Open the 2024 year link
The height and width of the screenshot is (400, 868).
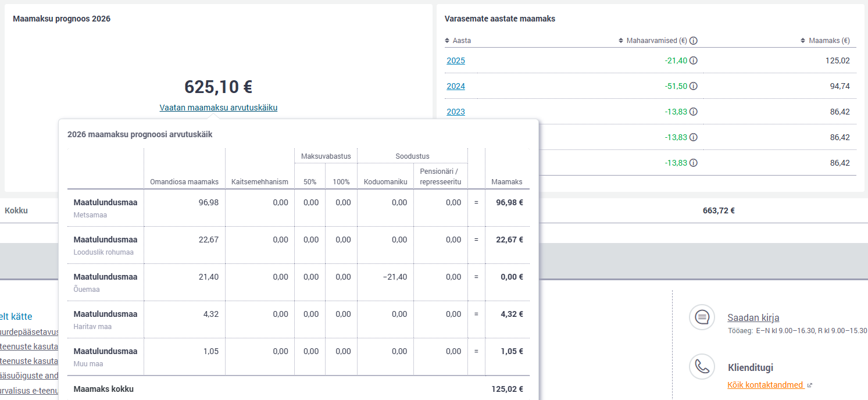(x=456, y=86)
